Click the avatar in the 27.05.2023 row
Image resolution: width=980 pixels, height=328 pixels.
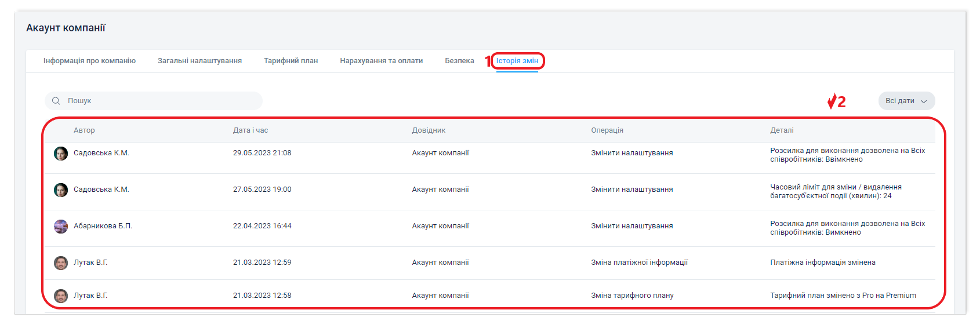(61, 190)
